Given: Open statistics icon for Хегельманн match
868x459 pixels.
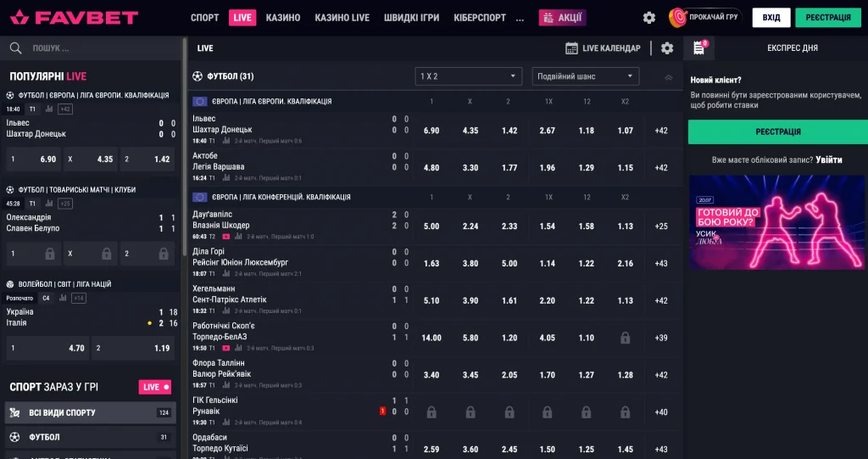Looking at the screenshot, I should point(225,311).
